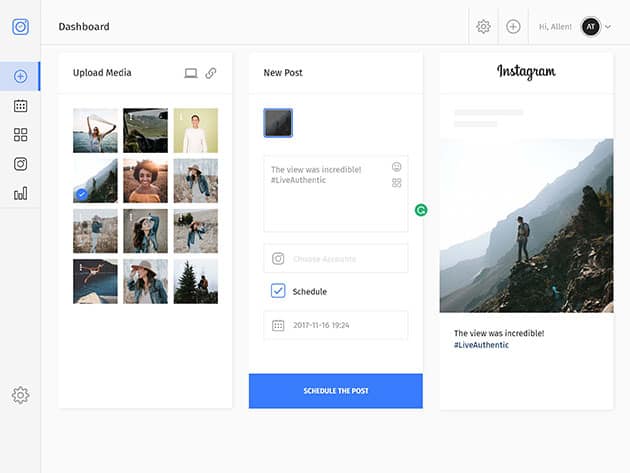
Task: Open the schedule date and time picker
Action: 335,325
